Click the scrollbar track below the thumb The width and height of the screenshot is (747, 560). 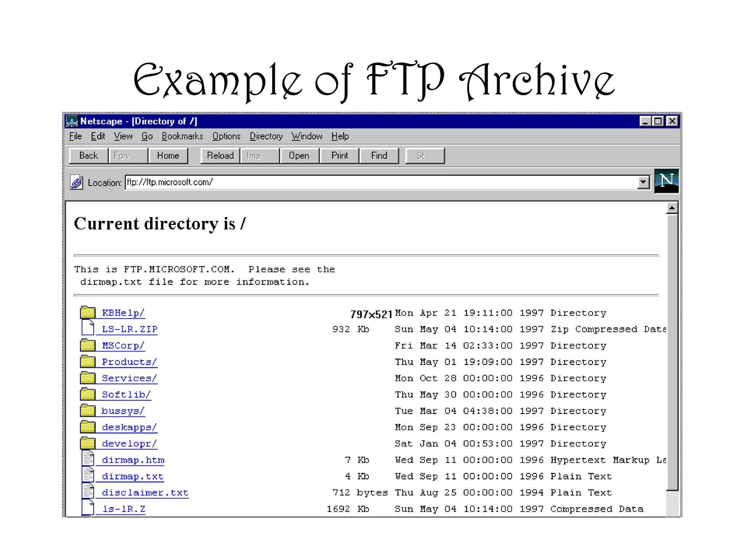point(672,503)
